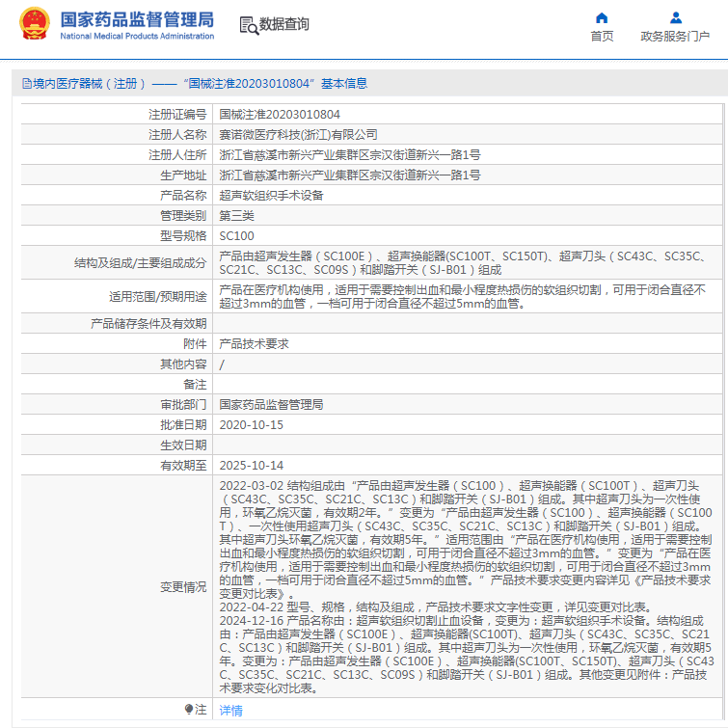728x728 pixels.
Task: Open 政务服务门户 text link
Action: click(675, 36)
